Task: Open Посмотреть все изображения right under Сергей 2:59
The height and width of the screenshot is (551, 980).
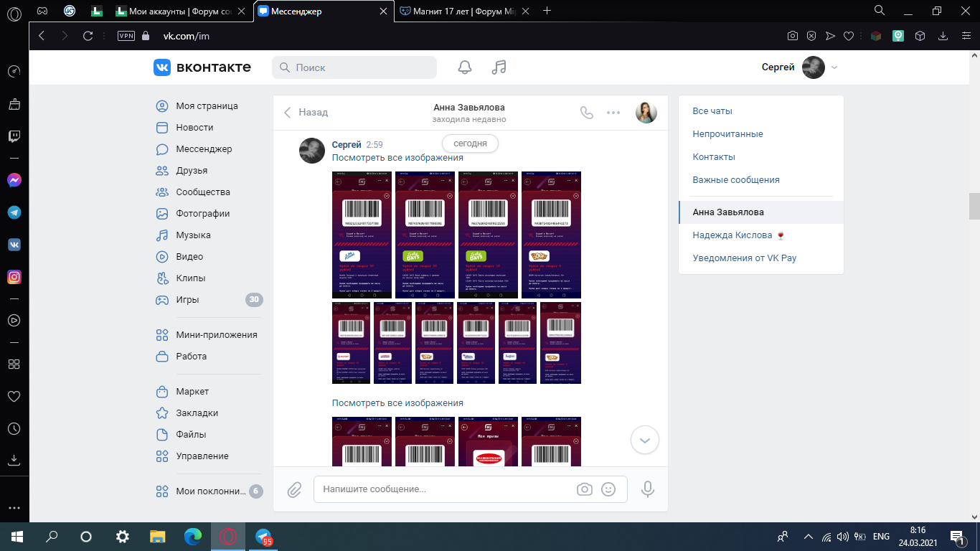Action: pyautogui.click(x=397, y=158)
